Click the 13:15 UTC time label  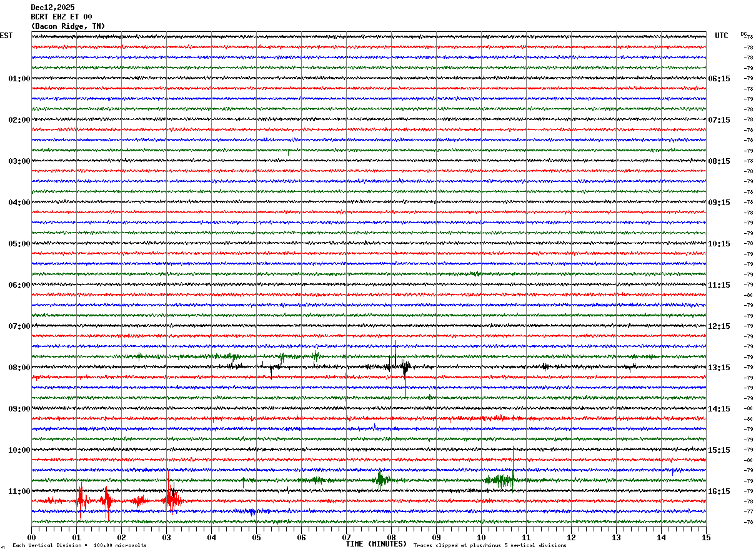[720, 368]
